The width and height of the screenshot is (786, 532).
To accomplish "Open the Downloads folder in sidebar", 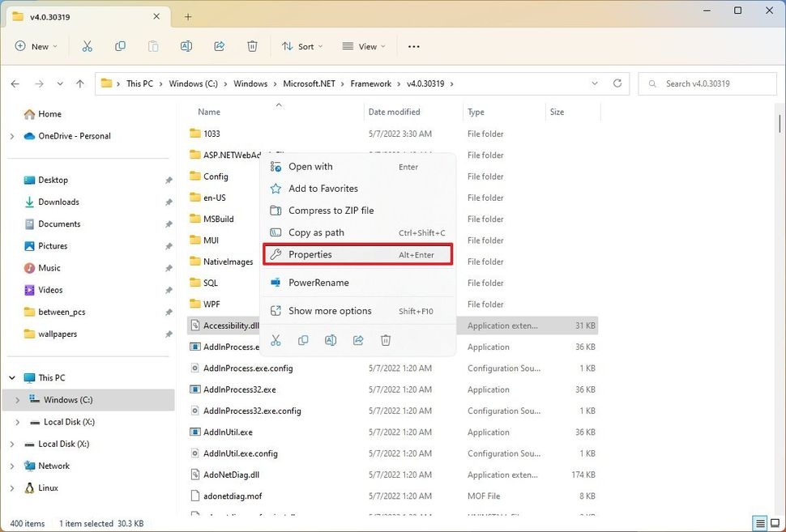I will (58, 202).
